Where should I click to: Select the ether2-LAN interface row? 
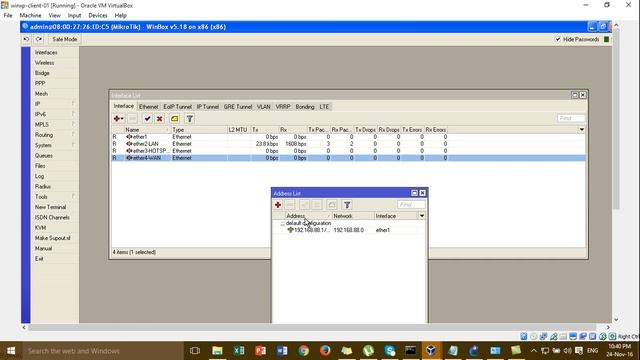click(x=348, y=144)
